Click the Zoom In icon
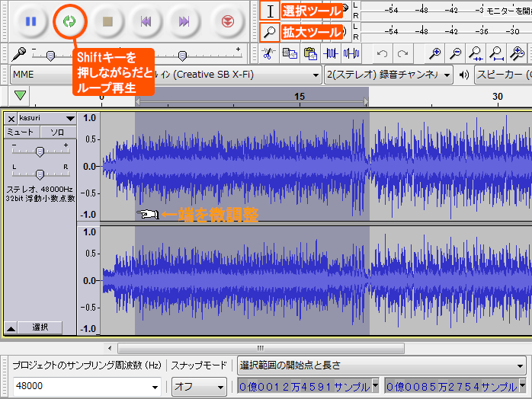This screenshot has width=532, height=399. pos(435,54)
